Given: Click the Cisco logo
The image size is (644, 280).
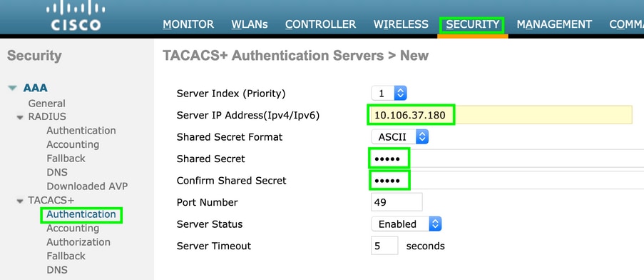Looking at the screenshot, I should tap(76, 16).
